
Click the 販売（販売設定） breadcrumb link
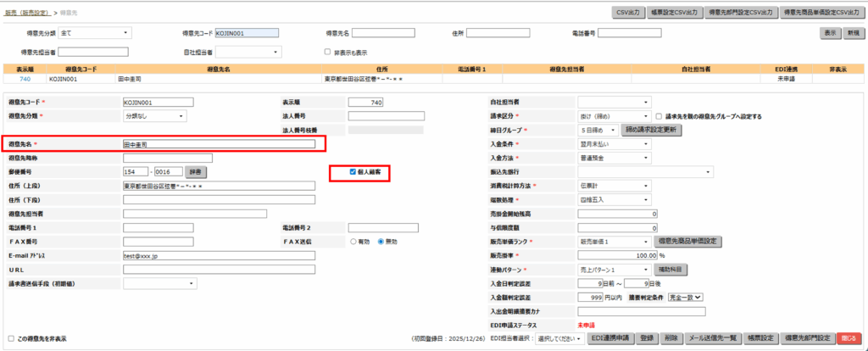coord(27,14)
